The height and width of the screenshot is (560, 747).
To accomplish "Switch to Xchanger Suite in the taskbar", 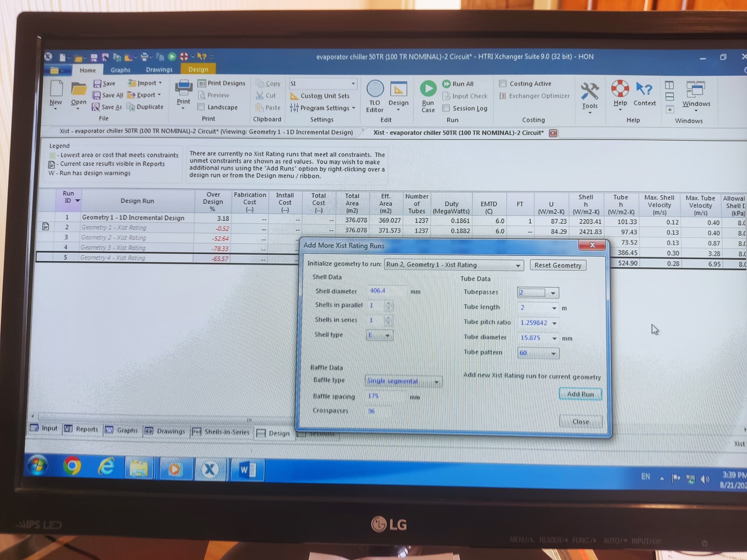I will coord(210,469).
